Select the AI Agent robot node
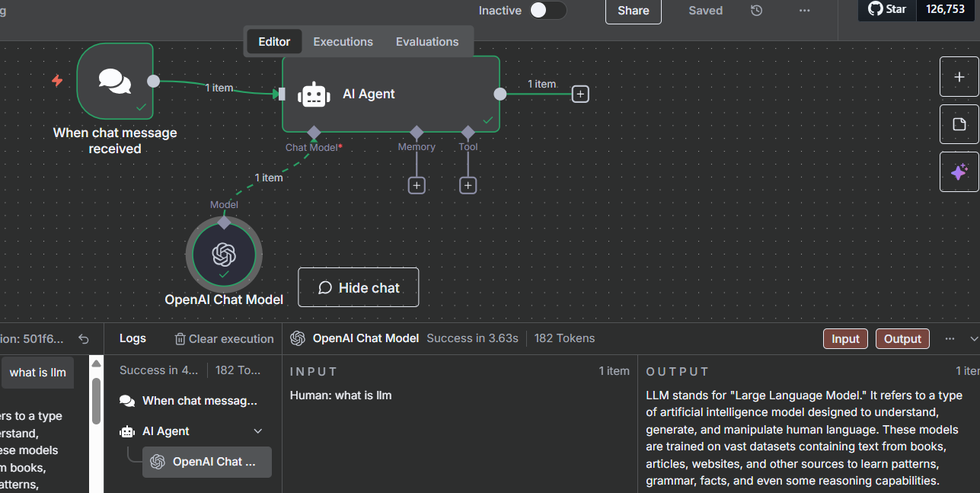Viewport: 980px width, 493px height. coord(391,94)
